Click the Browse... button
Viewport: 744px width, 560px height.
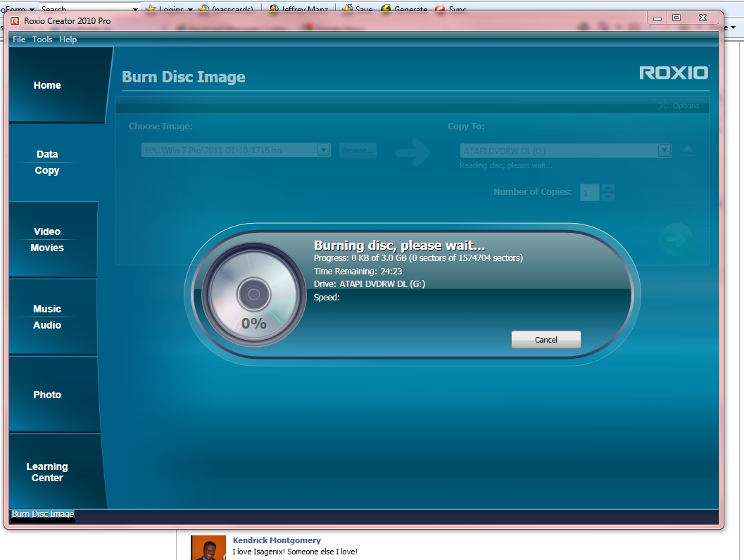coord(358,151)
